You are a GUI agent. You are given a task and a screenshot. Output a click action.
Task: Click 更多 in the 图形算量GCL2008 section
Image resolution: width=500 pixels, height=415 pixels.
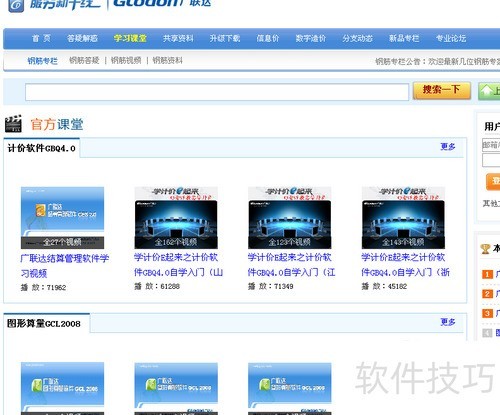click(448, 322)
